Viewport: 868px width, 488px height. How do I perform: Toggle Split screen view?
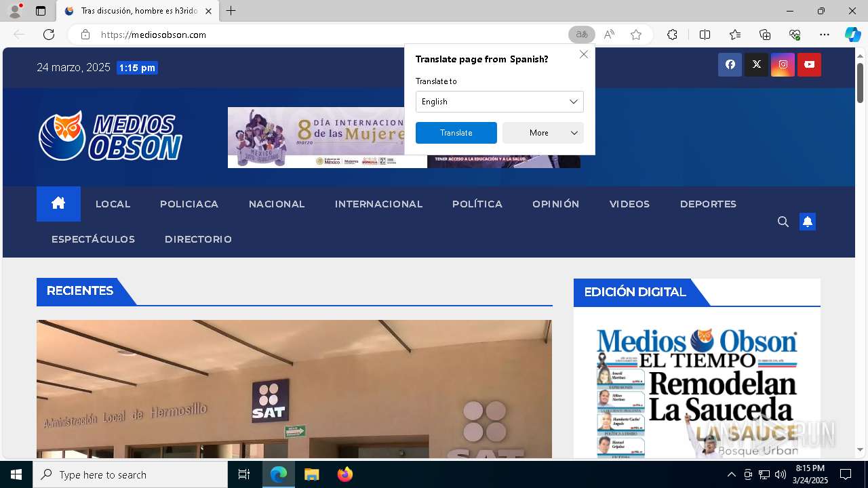tap(705, 35)
